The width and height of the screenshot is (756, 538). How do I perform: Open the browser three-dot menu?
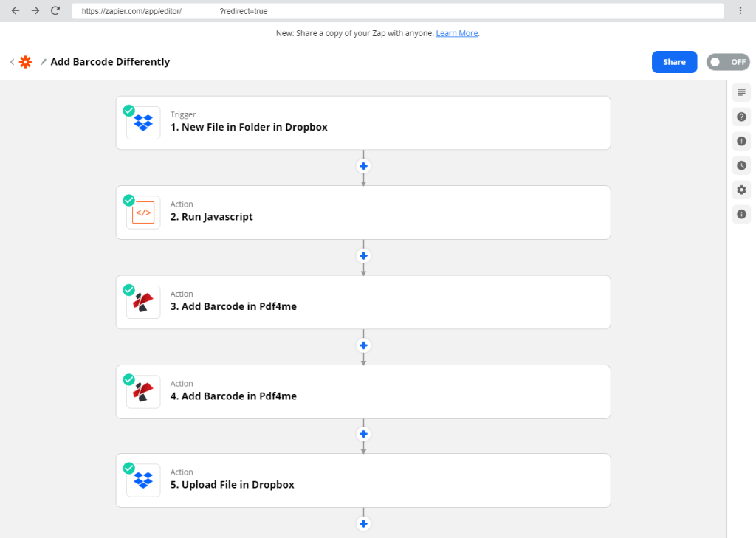[740, 10]
